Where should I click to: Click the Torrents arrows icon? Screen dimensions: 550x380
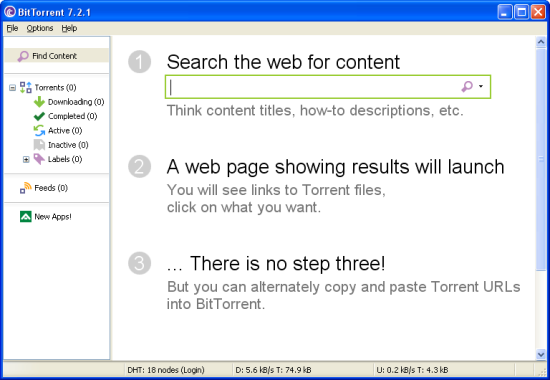pos(26,87)
